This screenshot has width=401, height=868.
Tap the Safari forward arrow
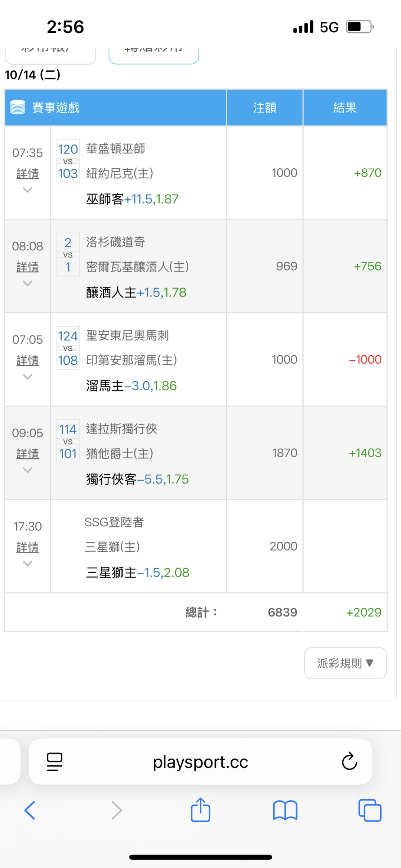click(117, 810)
